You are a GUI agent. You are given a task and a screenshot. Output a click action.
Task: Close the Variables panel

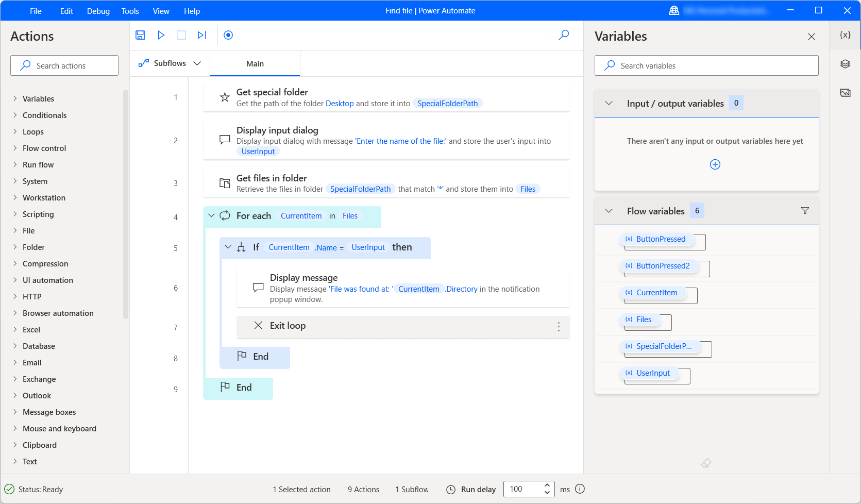(x=812, y=37)
